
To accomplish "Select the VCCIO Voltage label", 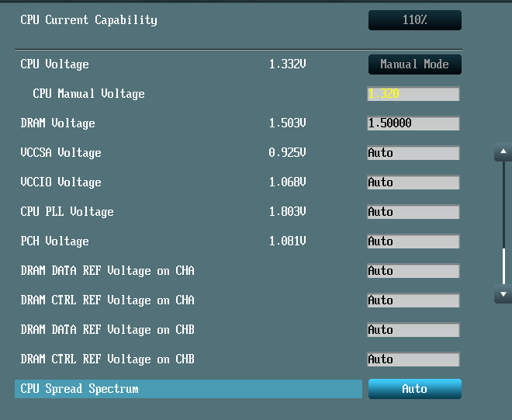I will pos(61,182).
